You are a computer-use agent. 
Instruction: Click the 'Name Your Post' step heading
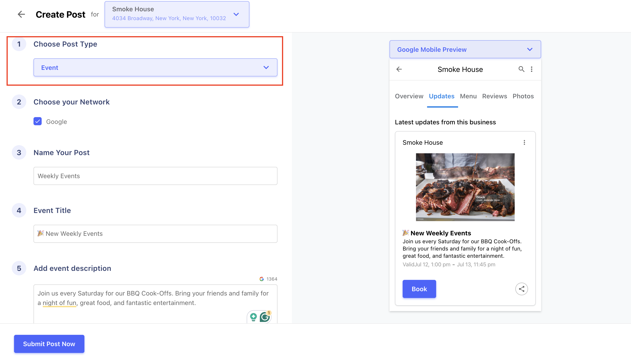tap(62, 153)
